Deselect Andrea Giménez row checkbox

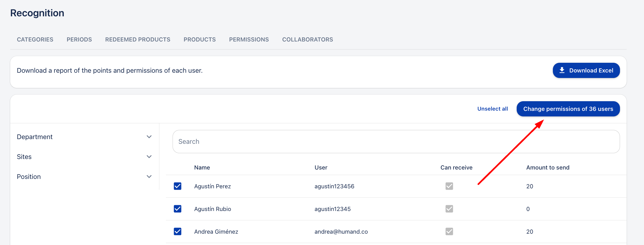pos(178,231)
